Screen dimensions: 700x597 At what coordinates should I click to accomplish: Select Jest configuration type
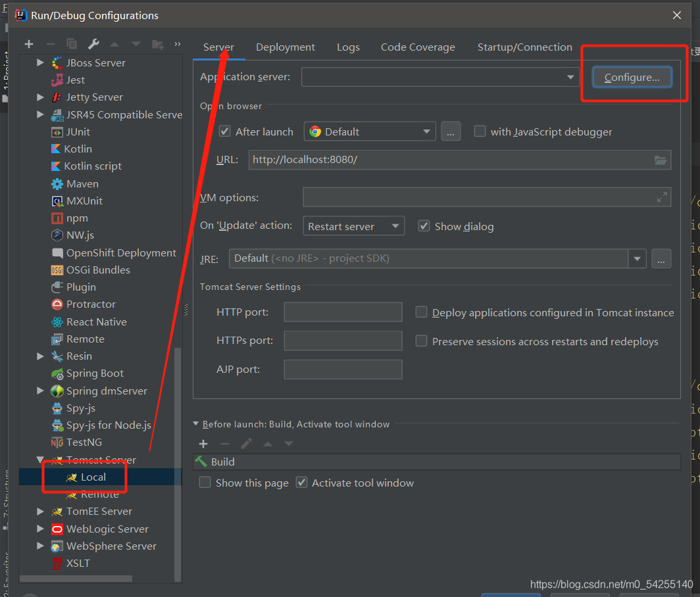tap(68, 80)
